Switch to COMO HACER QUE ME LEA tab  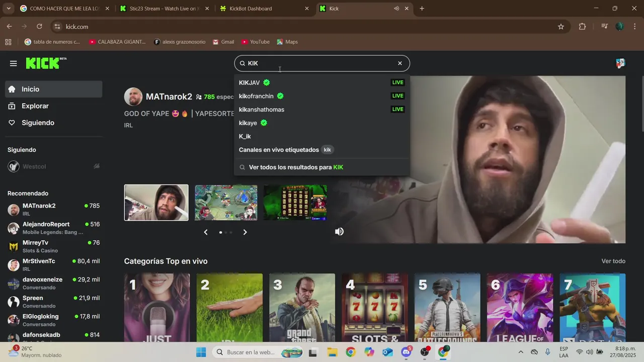[64, 9]
